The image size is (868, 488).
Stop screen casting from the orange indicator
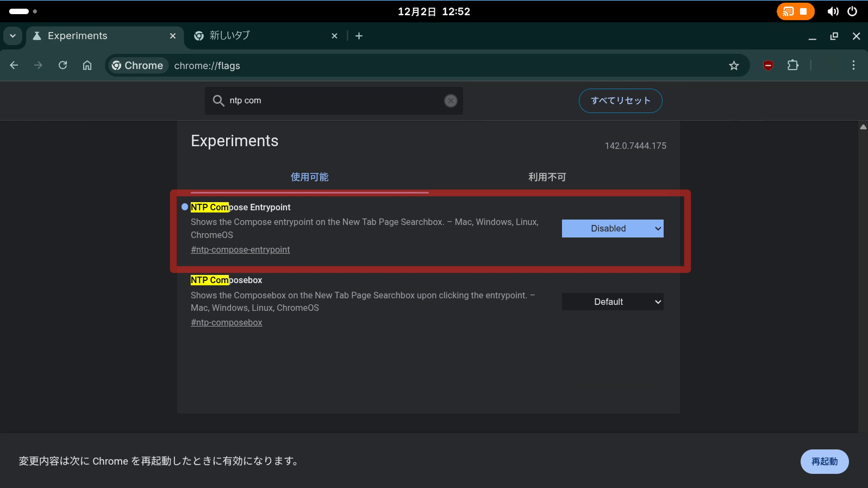click(x=803, y=11)
